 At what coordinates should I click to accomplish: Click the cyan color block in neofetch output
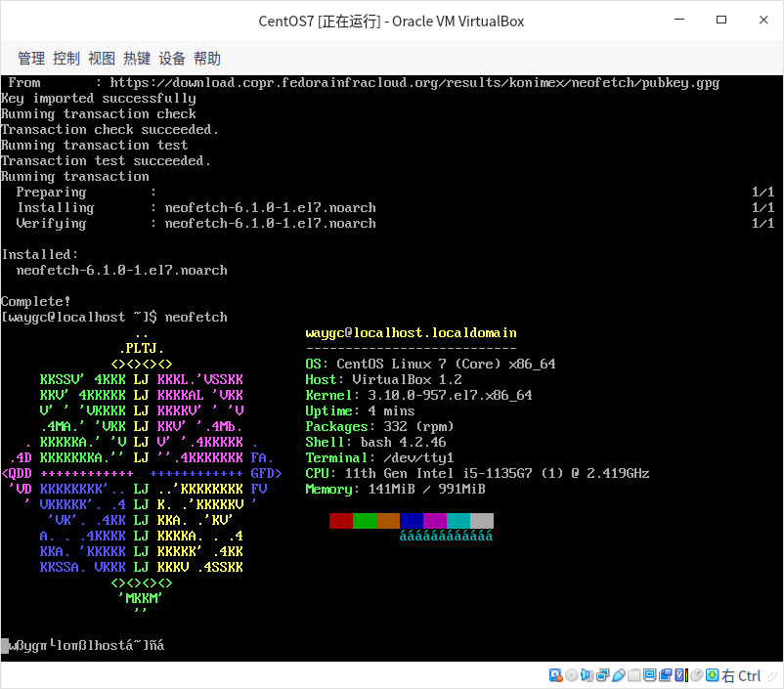[x=458, y=521]
